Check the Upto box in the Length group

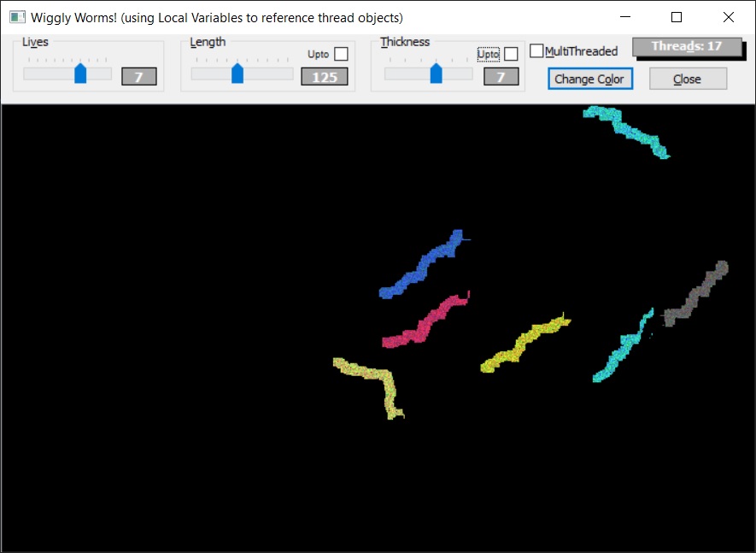[340, 53]
